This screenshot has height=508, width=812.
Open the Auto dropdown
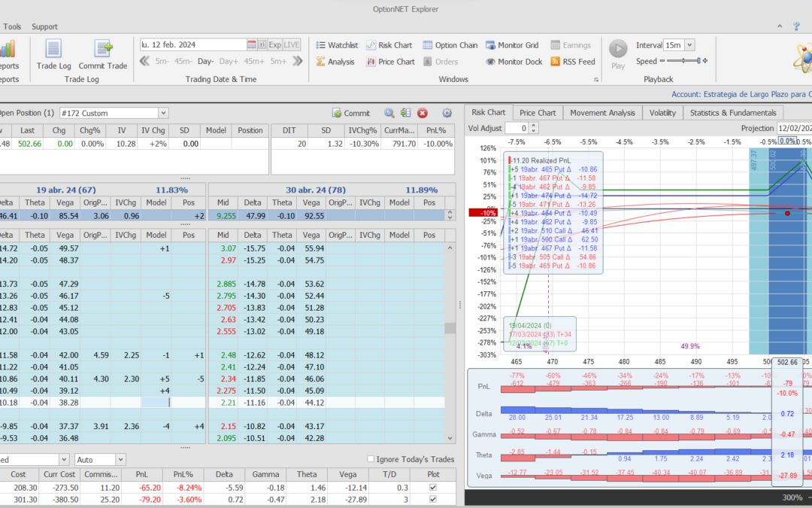click(x=120, y=459)
